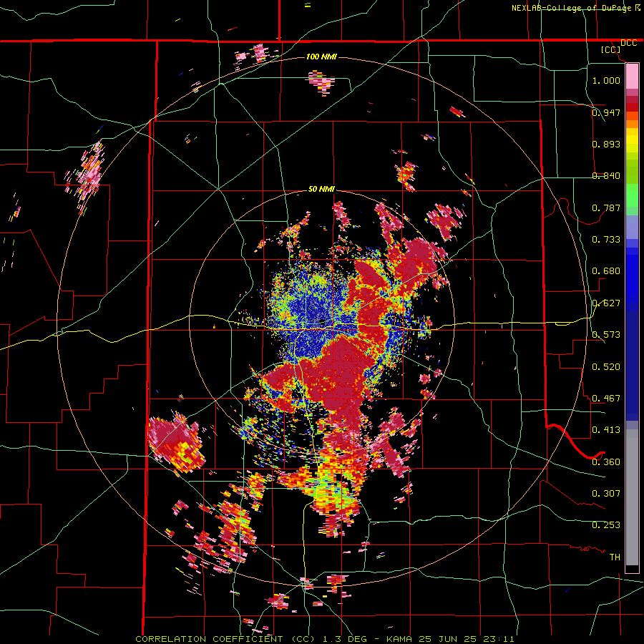Select the 0.253 legend value
644x644 pixels.
[606, 525]
